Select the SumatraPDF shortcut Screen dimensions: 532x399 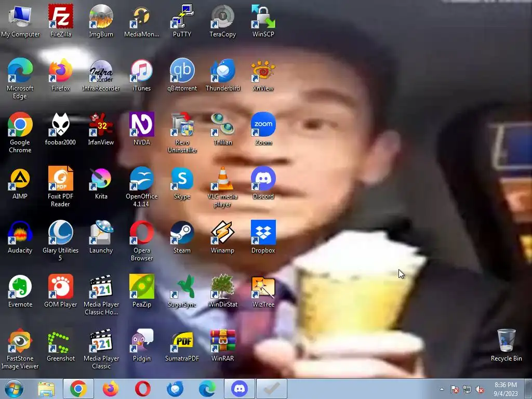(x=182, y=345)
